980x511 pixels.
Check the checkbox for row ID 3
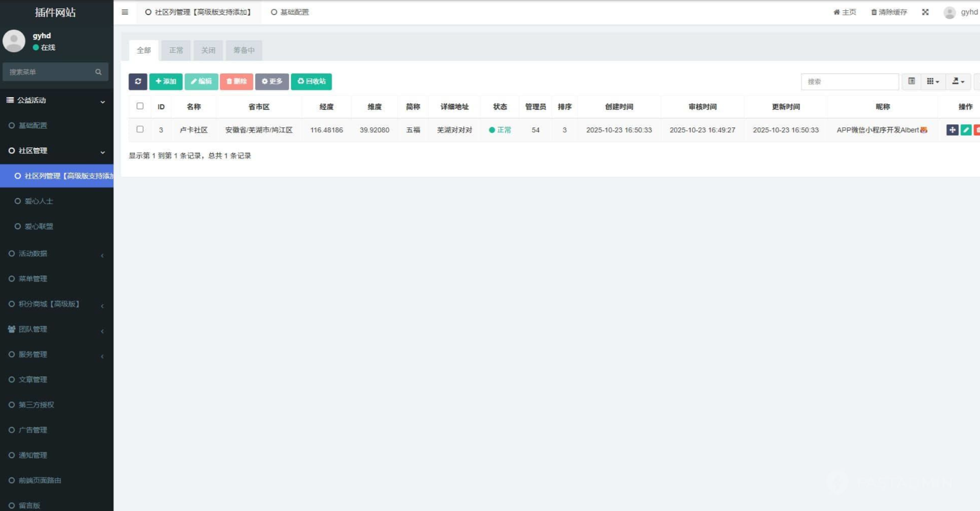pos(140,129)
